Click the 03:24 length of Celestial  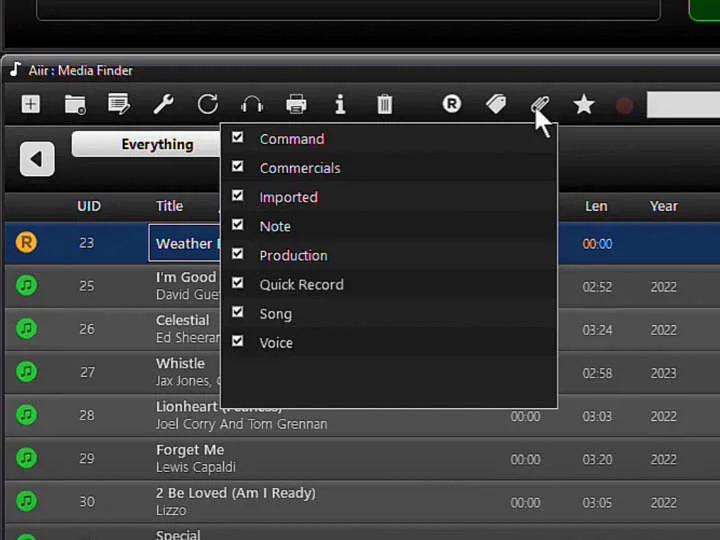pyautogui.click(x=597, y=330)
